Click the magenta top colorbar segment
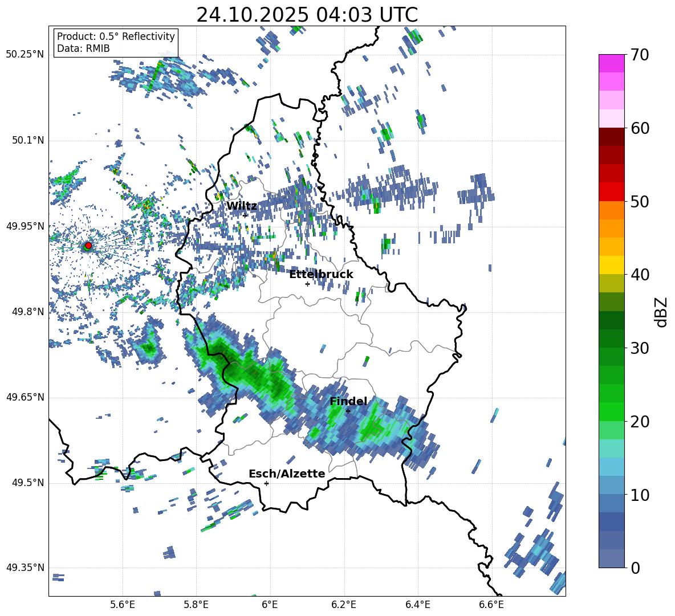The height and width of the screenshot is (616, 675). (x=611, y=63)
